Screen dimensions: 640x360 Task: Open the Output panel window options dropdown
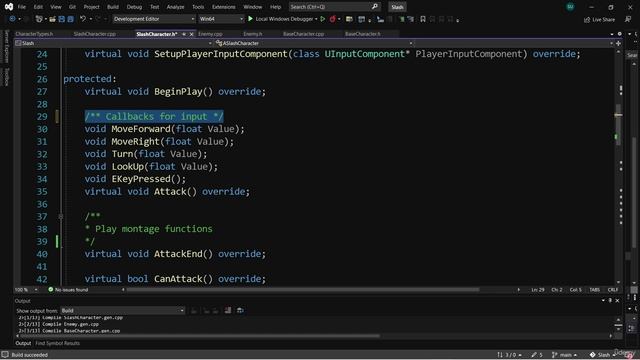[x=603, y=300]
